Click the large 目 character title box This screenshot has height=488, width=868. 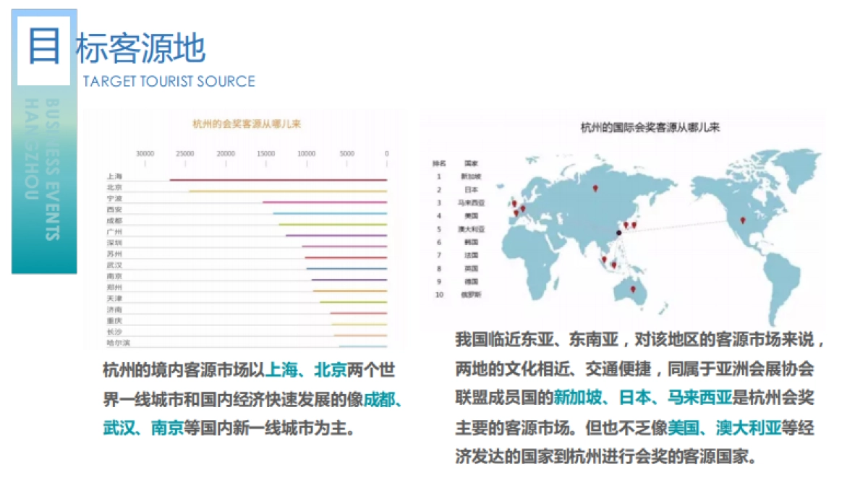click(x=44, y=47)
